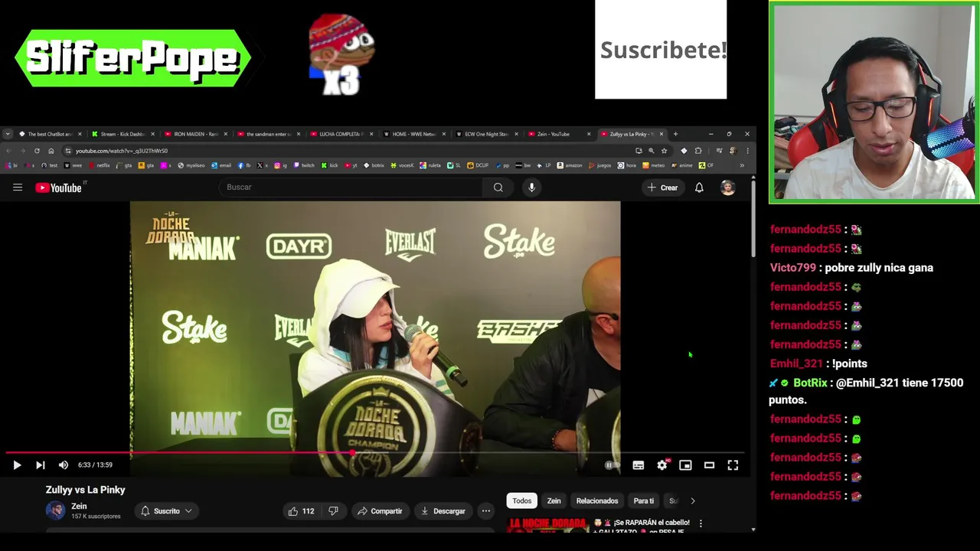The height and width of the screenshot is (551, 980).
Task: Open the botrix bookmark
Action: [x=374, y=165]
